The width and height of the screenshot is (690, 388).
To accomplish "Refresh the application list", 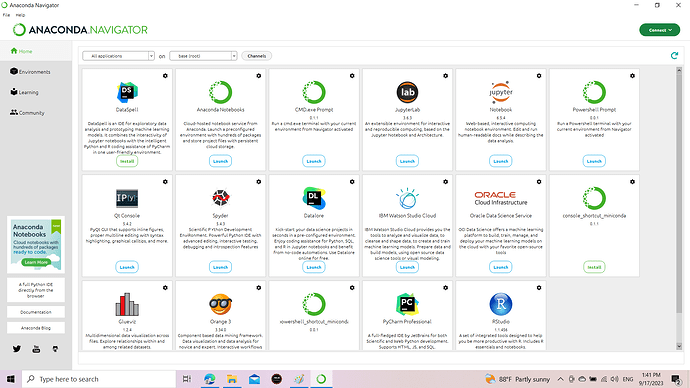I will 674,56.
